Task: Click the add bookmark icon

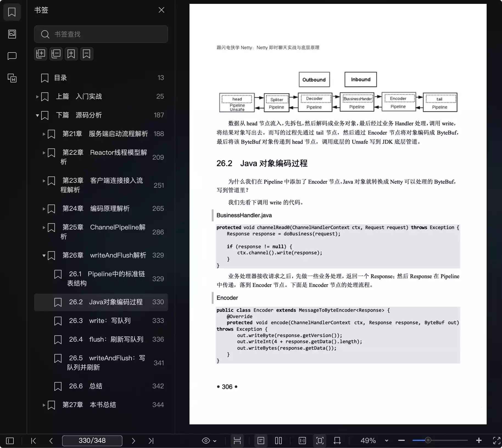Action: pyautogui.click(x=71, y=54)
